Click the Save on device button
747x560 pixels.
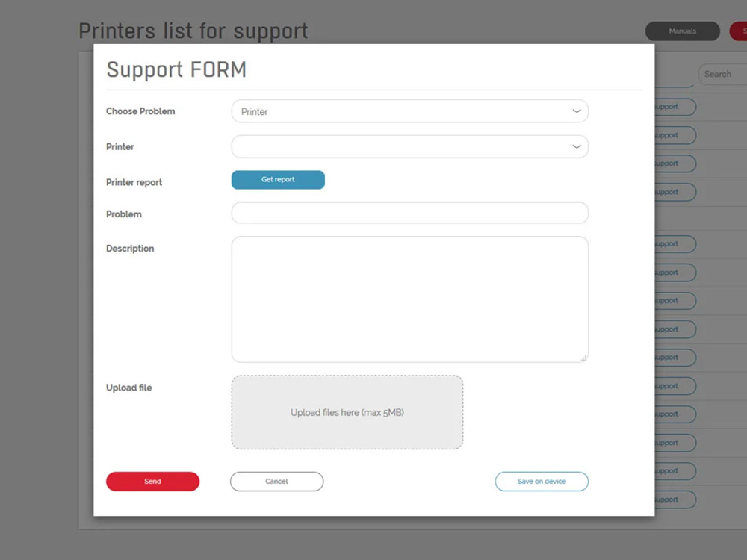[x=542, y=482]
